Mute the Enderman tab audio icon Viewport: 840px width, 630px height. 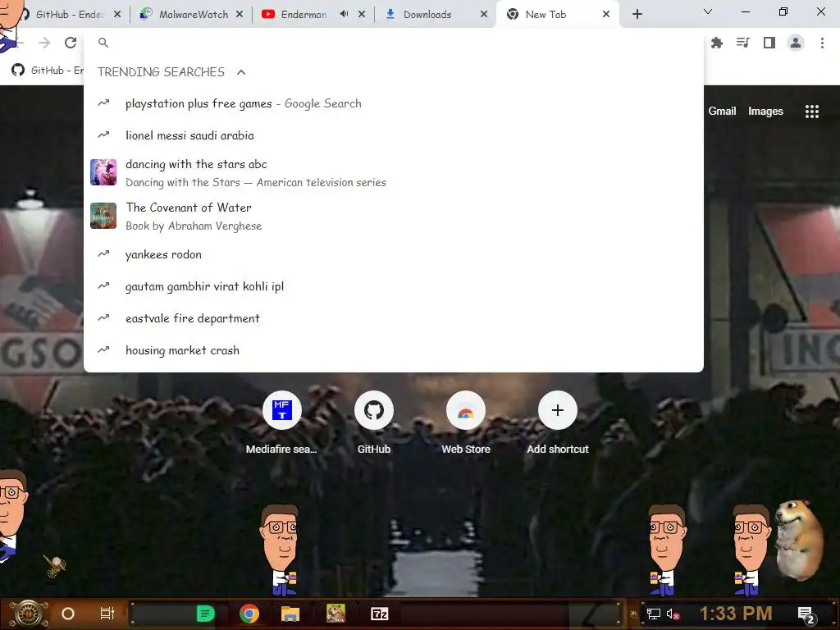coord(344,15)
